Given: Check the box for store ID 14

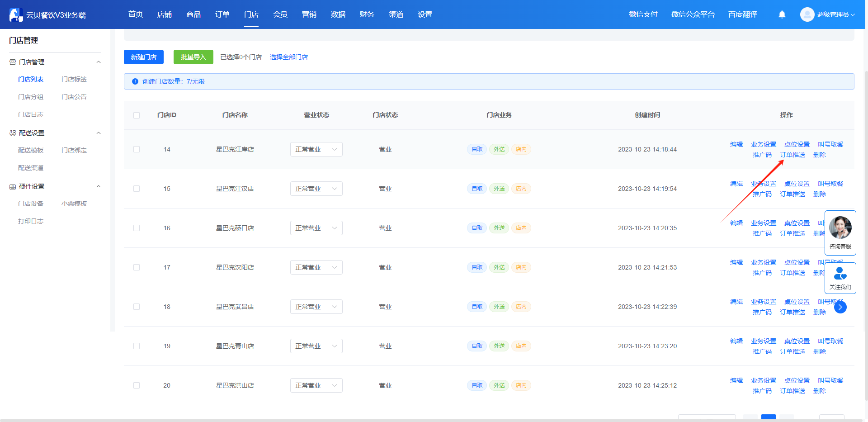Looking at the screenshot, I should (137, 149).
